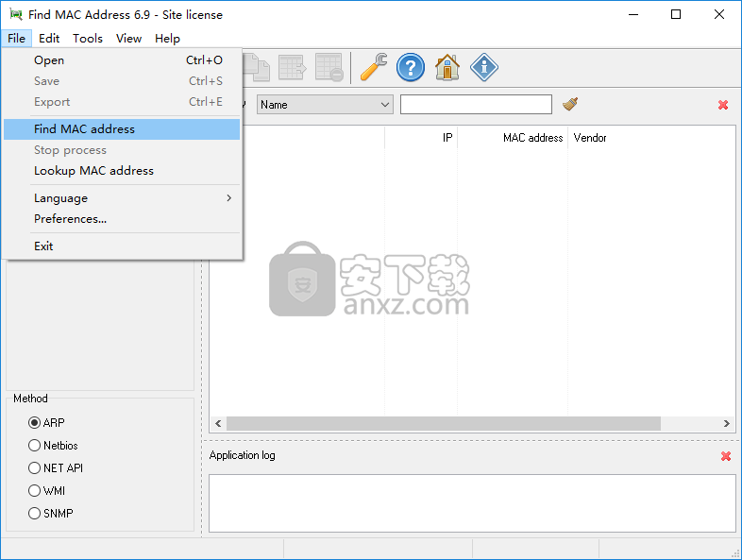Choose Stop process menu entry

122,150
